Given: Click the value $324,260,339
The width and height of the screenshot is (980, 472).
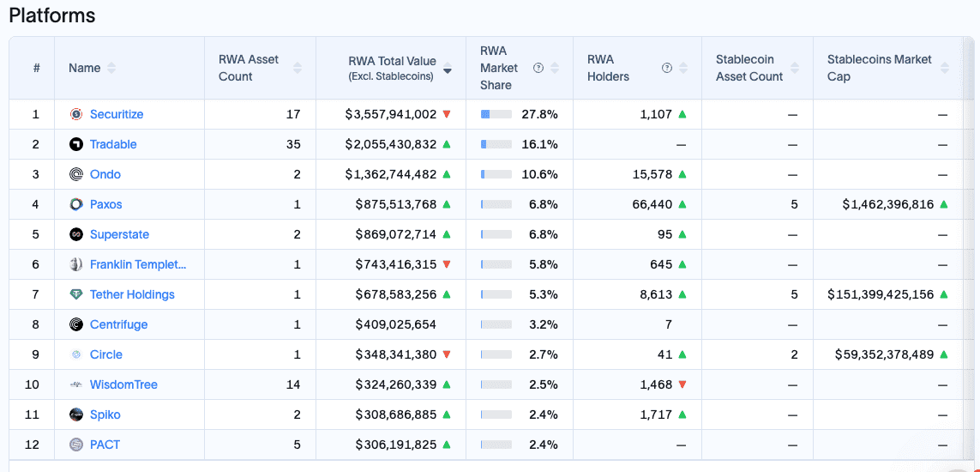Looking at the screenshot, I should click(x=396, y=384).
